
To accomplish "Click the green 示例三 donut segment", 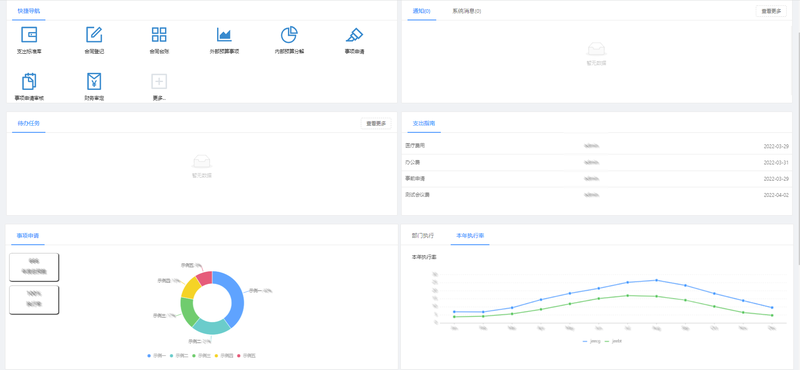I will pos(187,312).
